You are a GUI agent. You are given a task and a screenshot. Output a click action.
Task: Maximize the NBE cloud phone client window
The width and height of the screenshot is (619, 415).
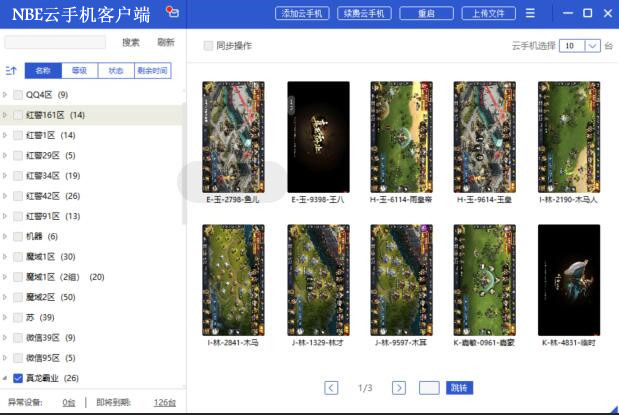pos(587,13)
